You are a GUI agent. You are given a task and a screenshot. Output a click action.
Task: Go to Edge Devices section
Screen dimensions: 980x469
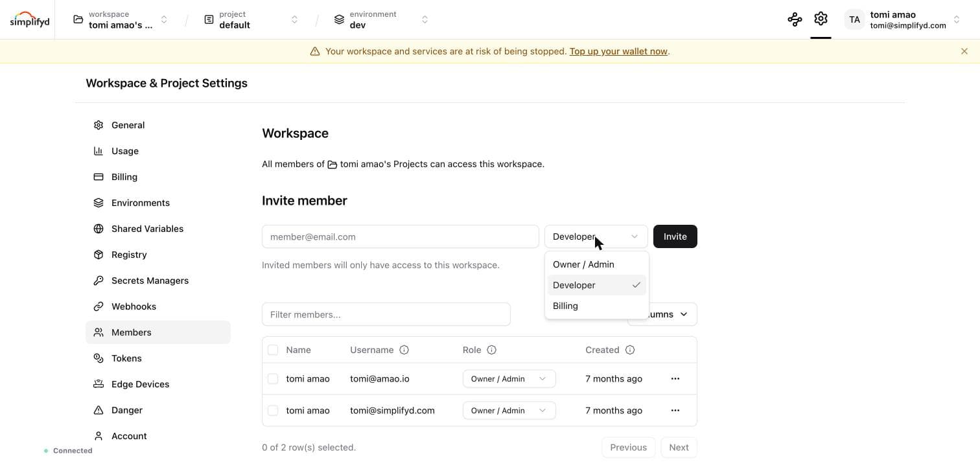point(158,384)
